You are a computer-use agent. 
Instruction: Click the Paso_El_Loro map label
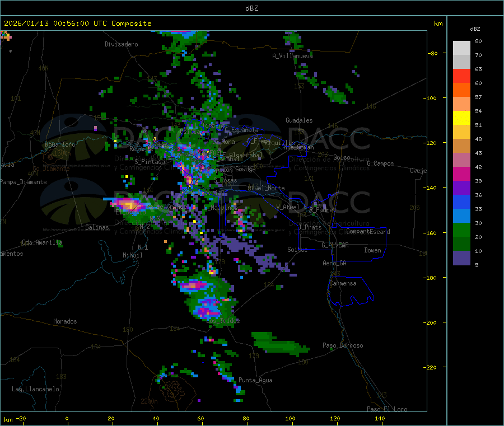387,409
